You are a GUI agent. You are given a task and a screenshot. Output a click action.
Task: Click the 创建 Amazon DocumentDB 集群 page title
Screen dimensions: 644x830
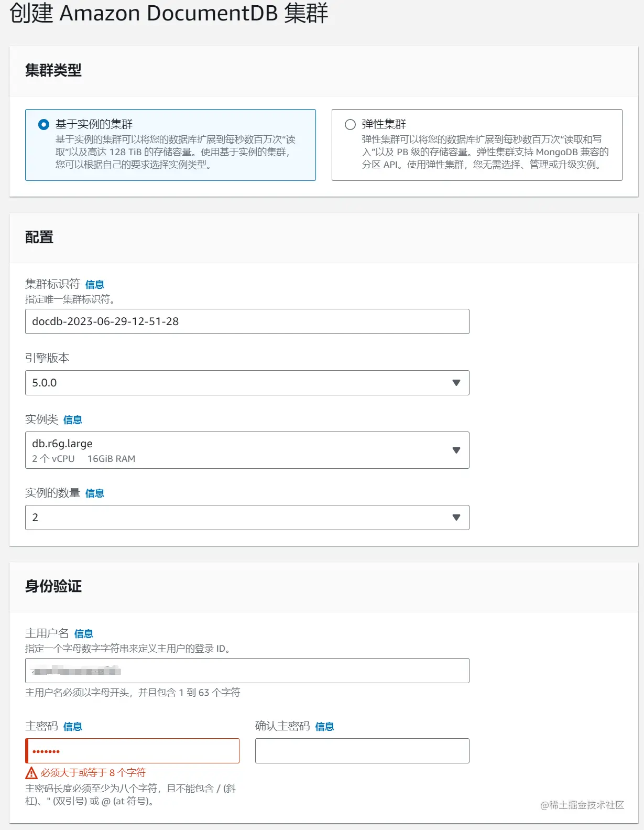point(169,13)
